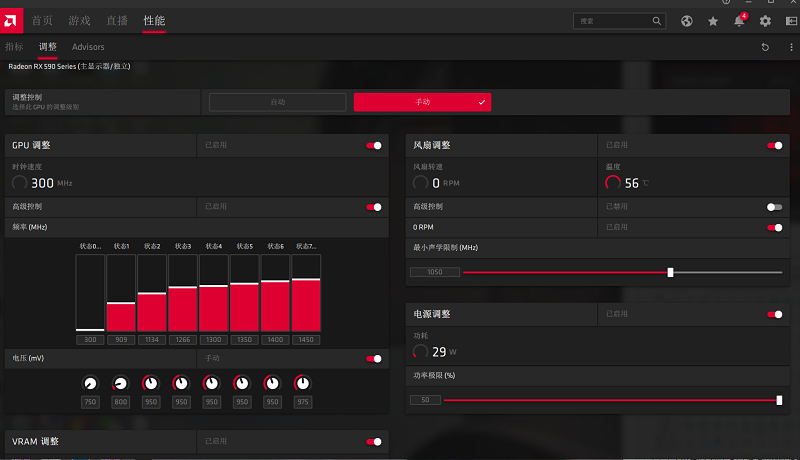Open the three-dot more options menu
The image size is (800, 460).
(x=791, y=47)
